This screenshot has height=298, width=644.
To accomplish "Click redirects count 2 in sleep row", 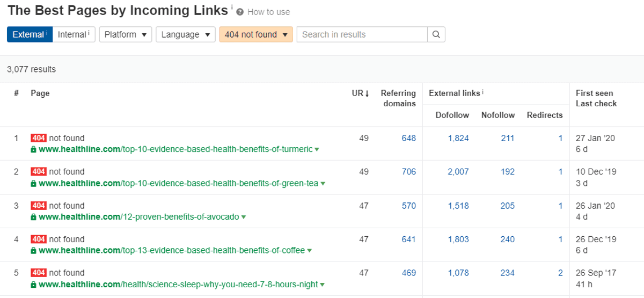I will [560, 273].
